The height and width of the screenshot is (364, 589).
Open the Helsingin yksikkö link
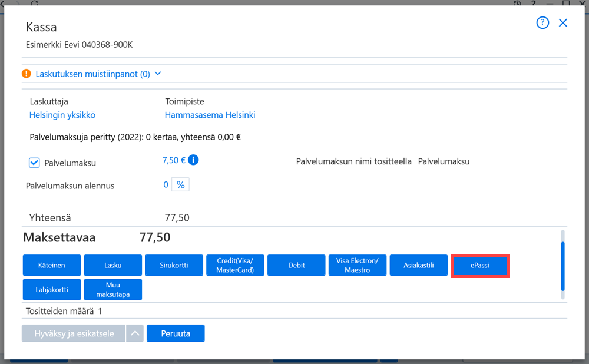62,115
